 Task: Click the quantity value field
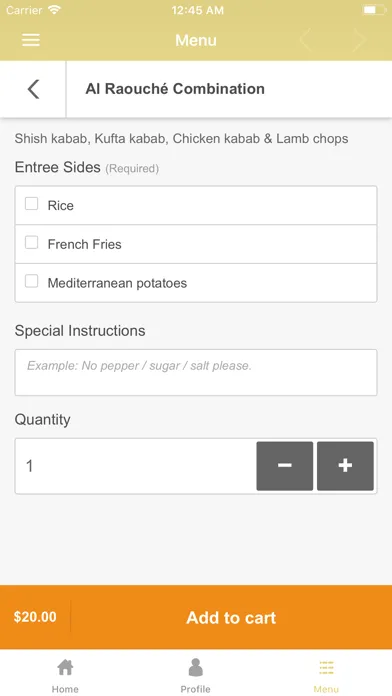[x=135, y=466]
